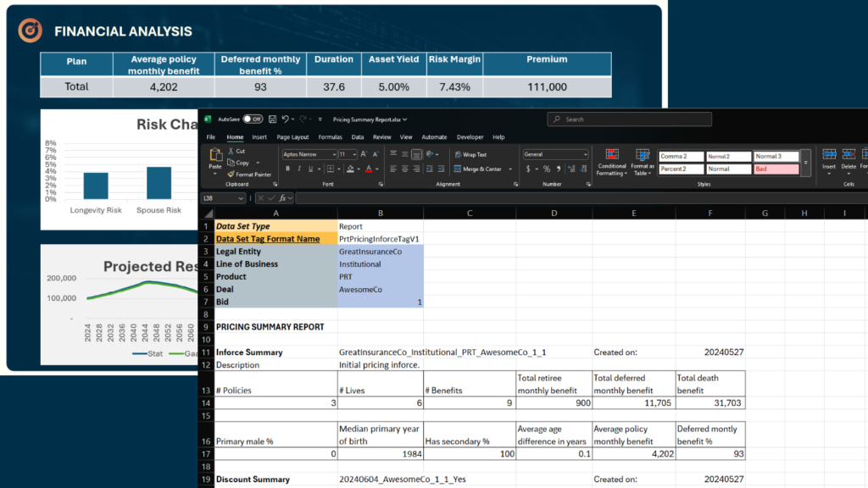
Task: Select Top Align icon
Action: point(393,154)
